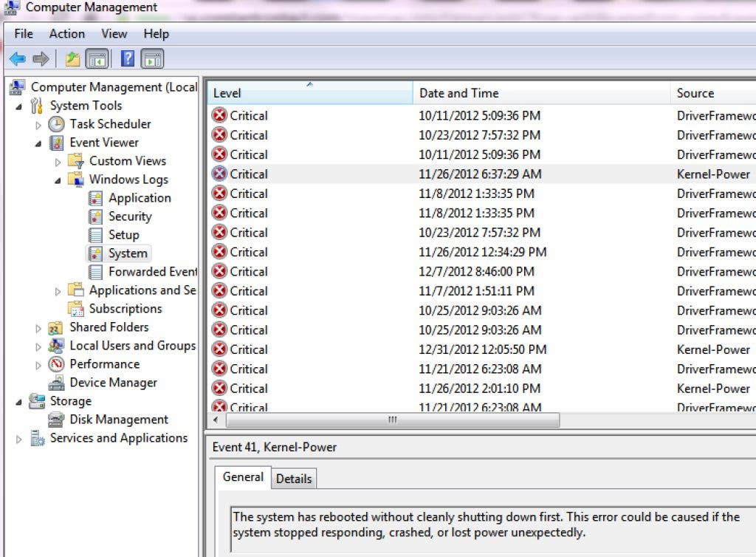This screenshot has height=557, width=756.
Task: Toggle the Show/Hide Console Tree icon
Action: point(97,59)
